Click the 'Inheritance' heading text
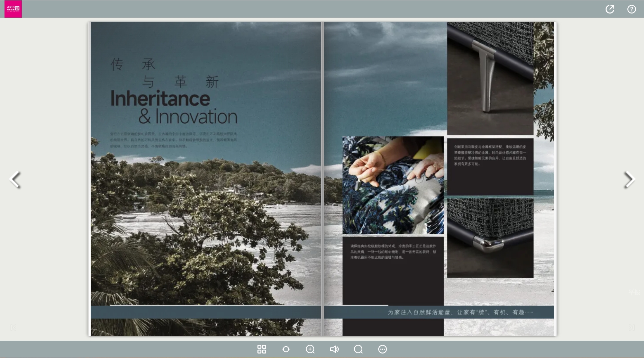The height and width of the screenshot is (358, 644). 160,99
